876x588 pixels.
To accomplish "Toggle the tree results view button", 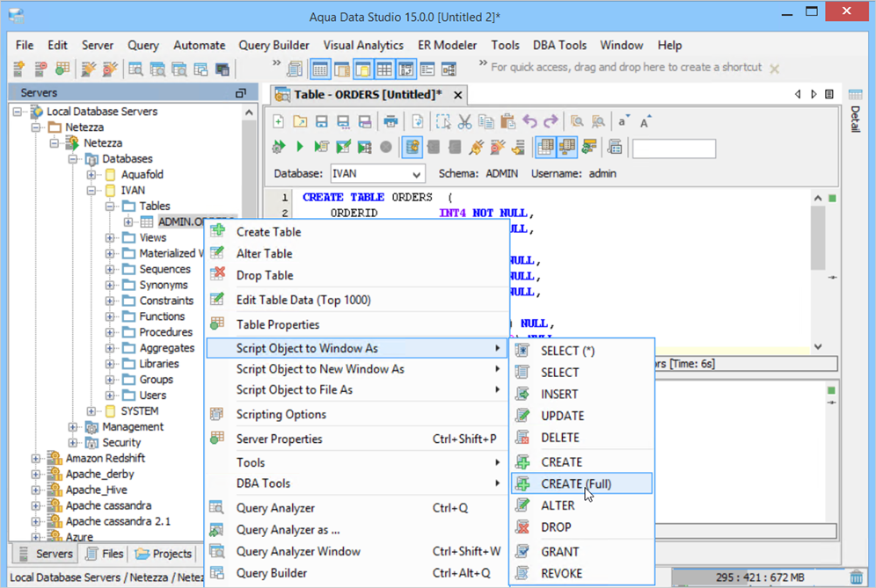I will coord(566,147).
